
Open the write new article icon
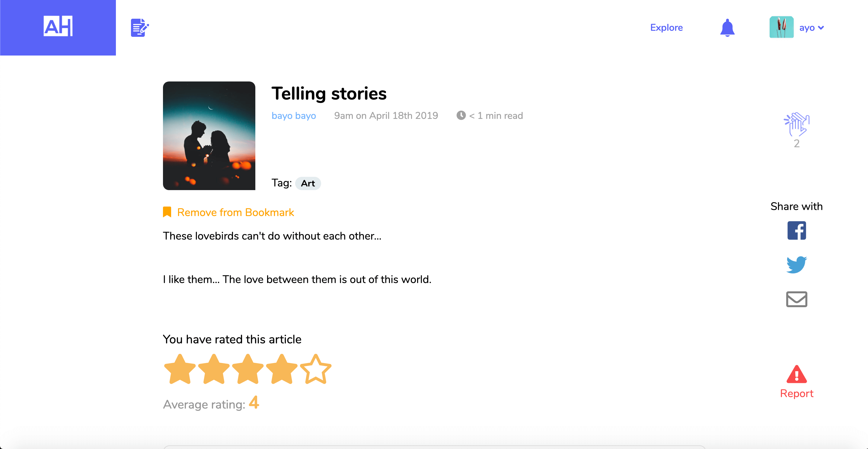click(139, 28)
